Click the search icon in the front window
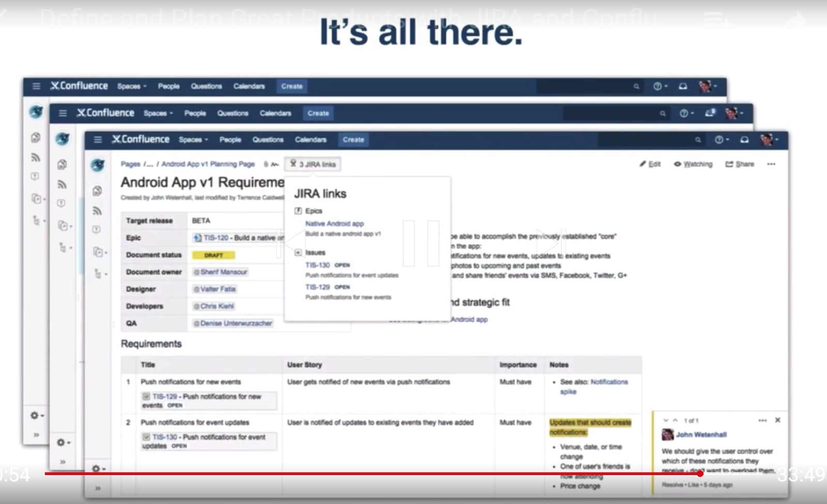Viewport: 827px width, 504px height. click(698, 140)
